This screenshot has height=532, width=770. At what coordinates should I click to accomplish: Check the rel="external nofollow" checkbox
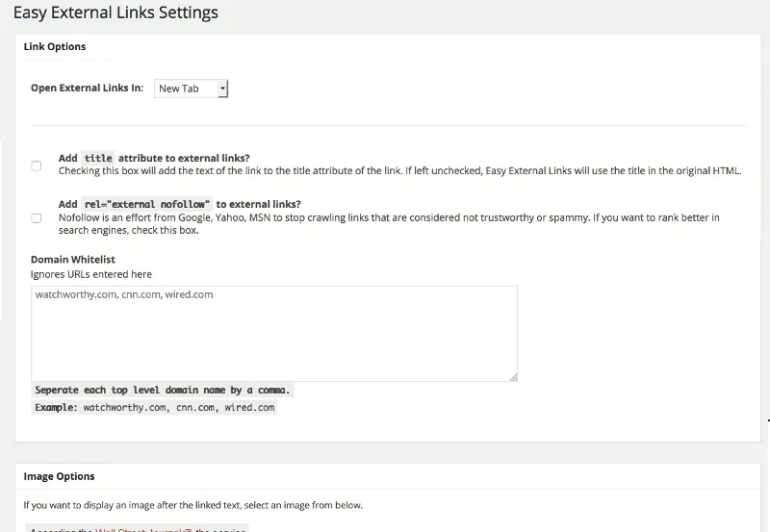point(37,218)
